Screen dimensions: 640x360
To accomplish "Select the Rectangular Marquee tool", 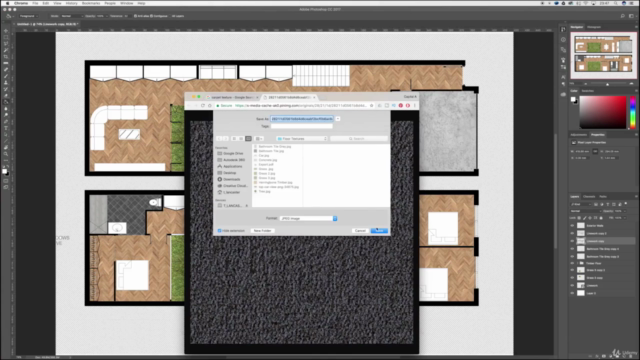I will coord(6,37).
